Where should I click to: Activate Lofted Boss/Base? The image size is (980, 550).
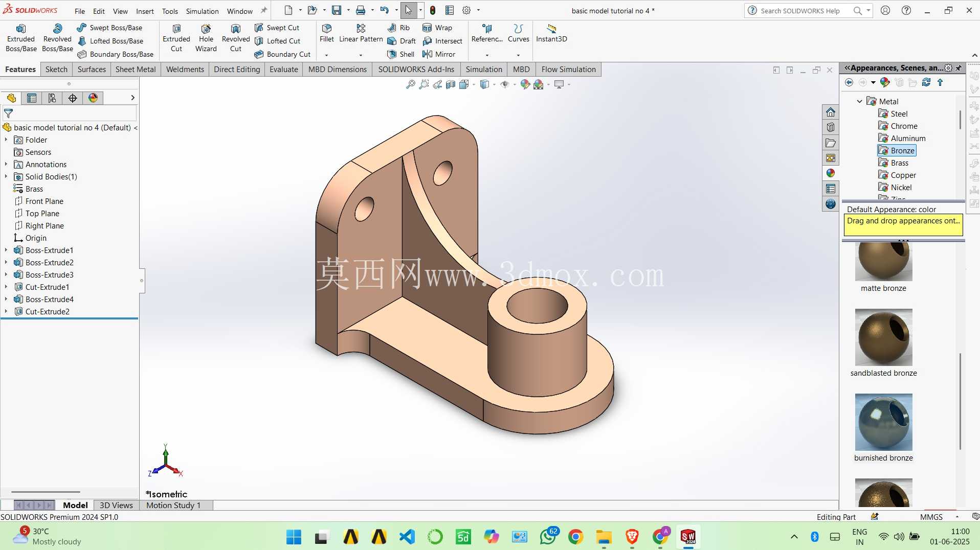[110, 41]
